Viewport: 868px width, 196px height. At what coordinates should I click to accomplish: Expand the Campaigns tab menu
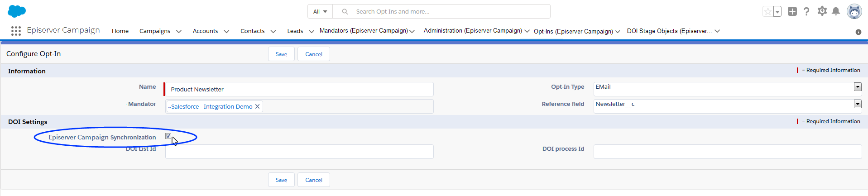point(179,31)
